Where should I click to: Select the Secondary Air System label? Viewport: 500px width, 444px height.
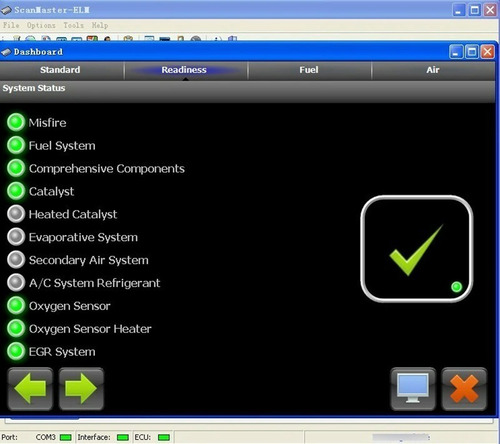(x=89, y=260)
